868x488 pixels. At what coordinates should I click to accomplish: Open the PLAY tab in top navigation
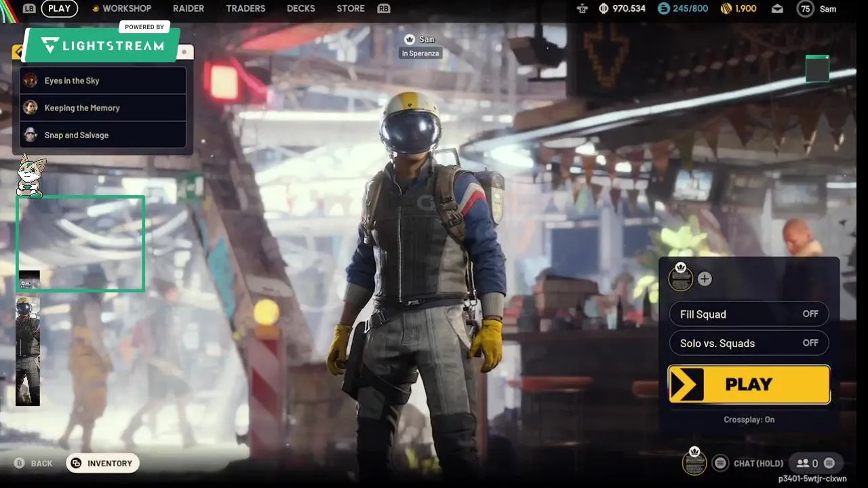(60, 9)
